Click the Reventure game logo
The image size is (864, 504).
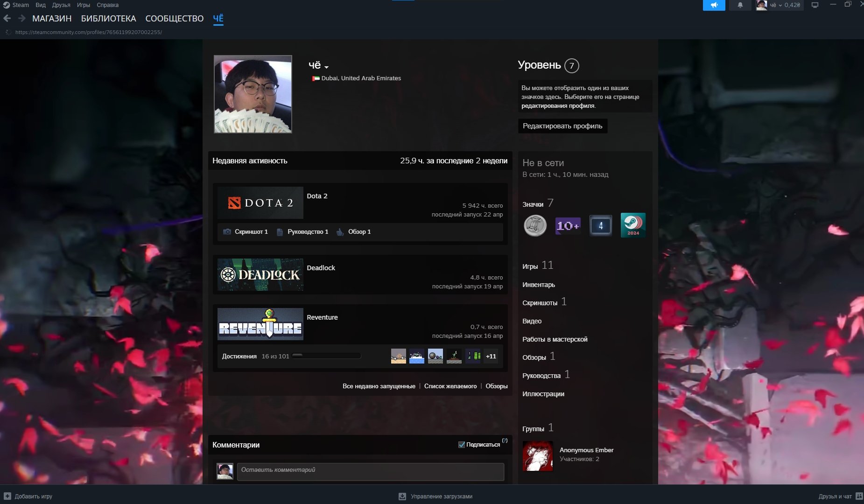coord(260,324)
